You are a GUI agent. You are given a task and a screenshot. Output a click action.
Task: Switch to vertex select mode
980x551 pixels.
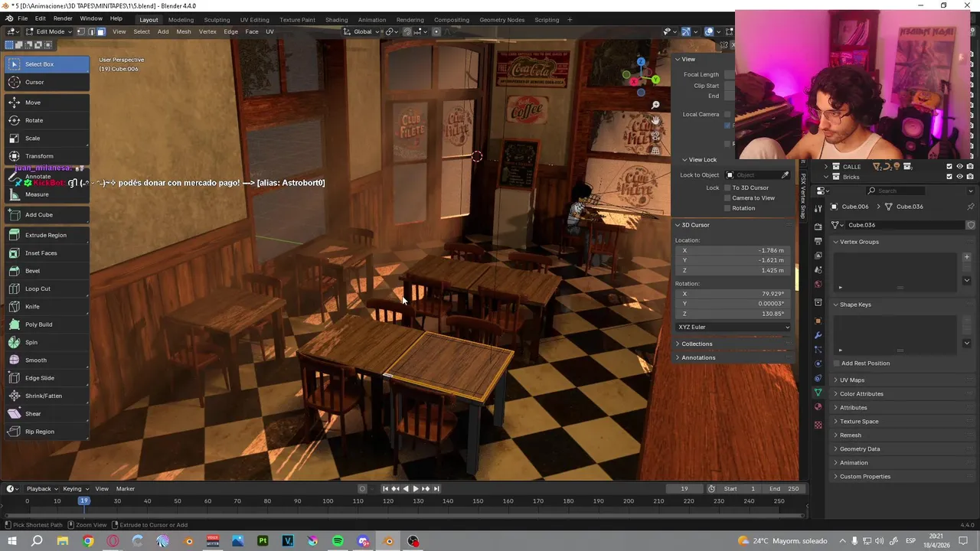click(x=81, y=31)
